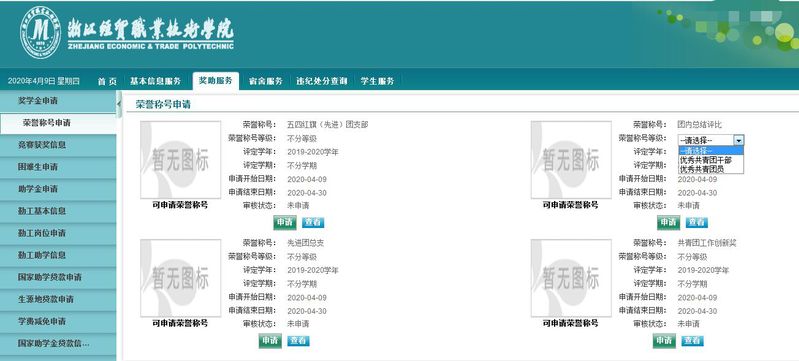
Task: Select 荣誉称号申请 in the sidebar
Action: [58, 123]
